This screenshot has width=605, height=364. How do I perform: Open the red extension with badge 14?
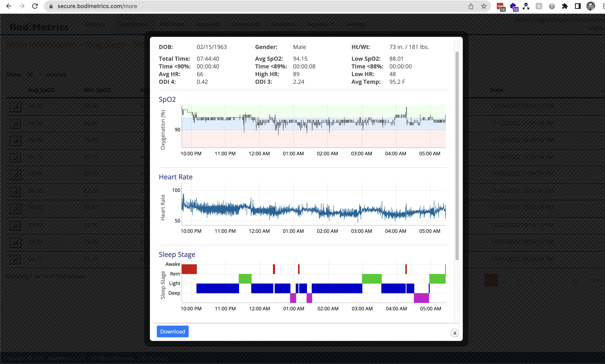pos(500,7)
